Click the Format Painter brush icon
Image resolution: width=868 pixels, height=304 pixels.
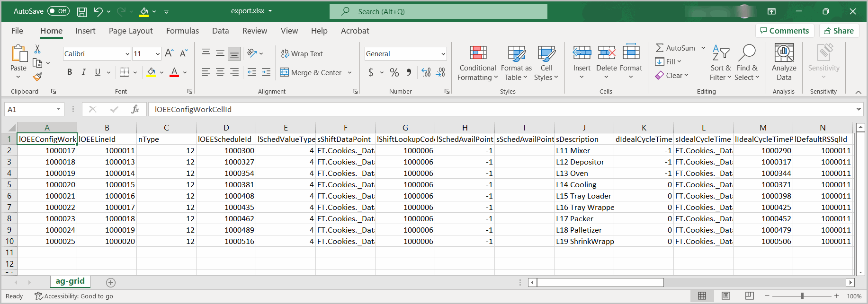click(37, 77)
